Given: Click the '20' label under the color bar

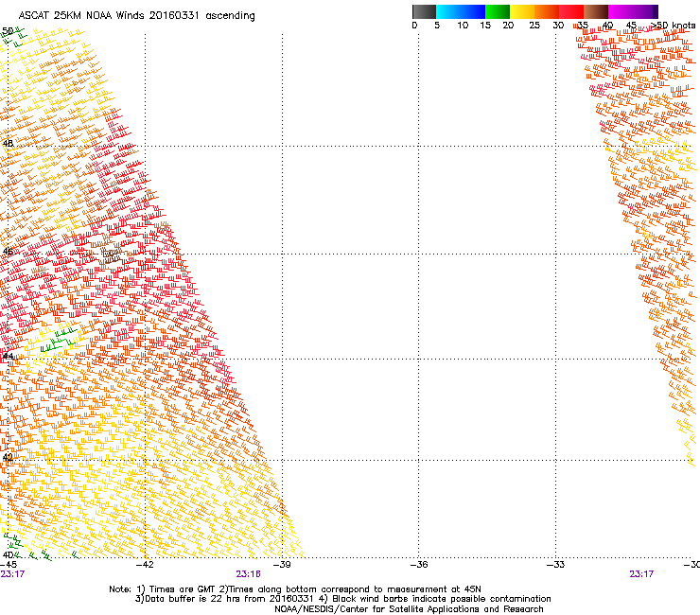Looking at the screenshot, I should (x=508, y=26).
